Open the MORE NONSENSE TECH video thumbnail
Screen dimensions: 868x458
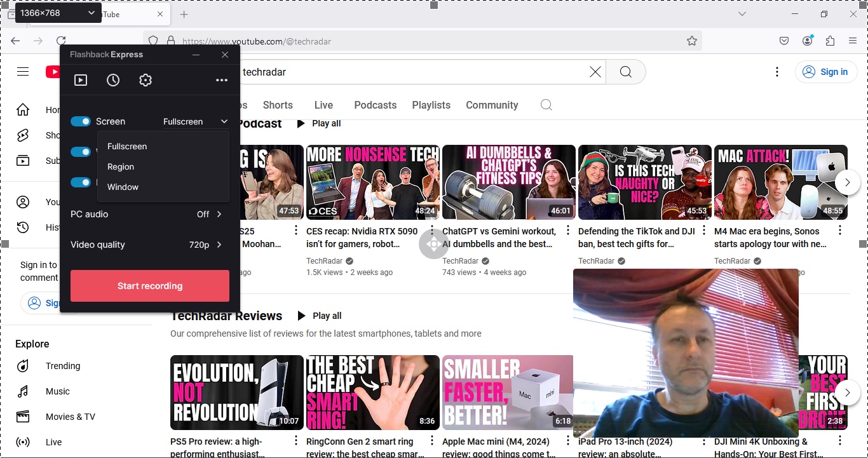click(373, 182)
